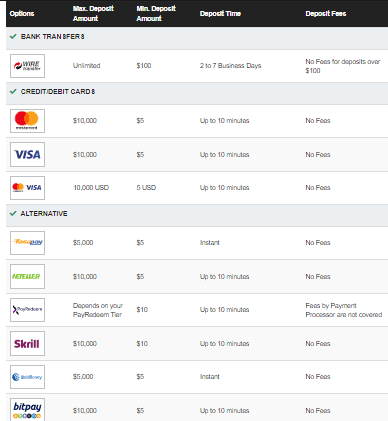
Task: Click the Deposit Time column header
Action: click(x=220, y=14)
